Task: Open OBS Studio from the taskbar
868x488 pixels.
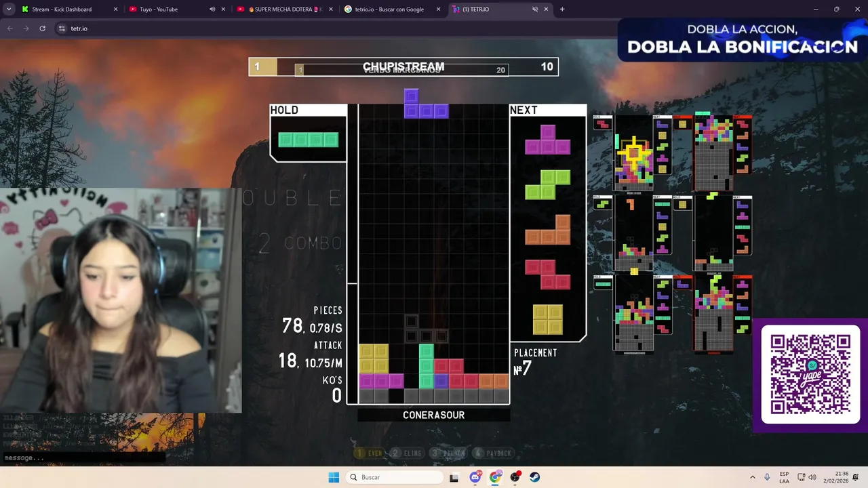Action: pyautogui.click(x=515, y=477)
